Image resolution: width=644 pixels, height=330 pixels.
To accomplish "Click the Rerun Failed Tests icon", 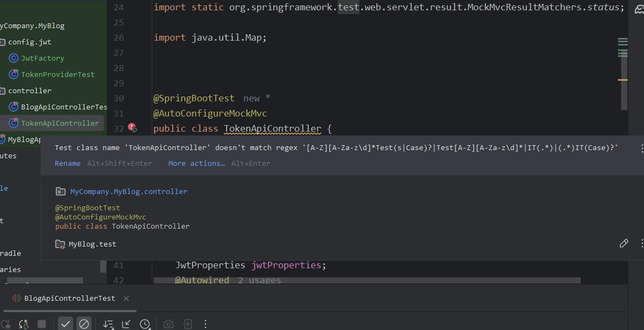I will [x=23, y=324].
